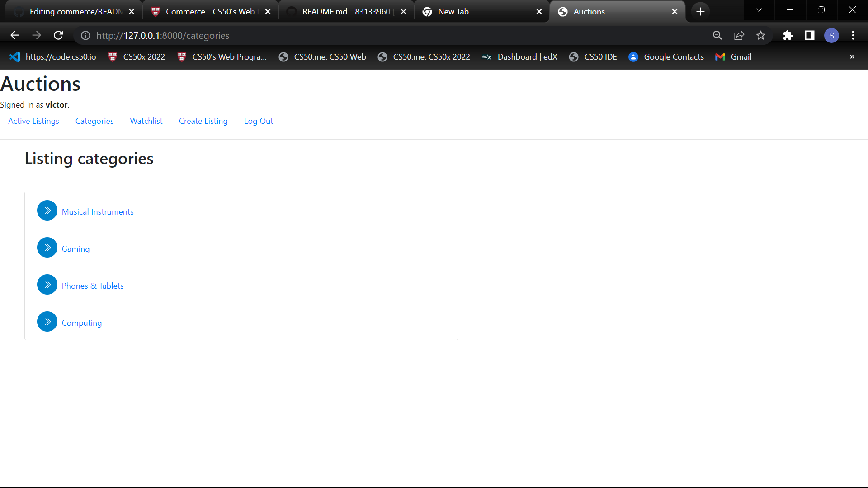Open the zoom magnifier icon in address bar
This screenshot has height=488, width=868.
point(717,35)
